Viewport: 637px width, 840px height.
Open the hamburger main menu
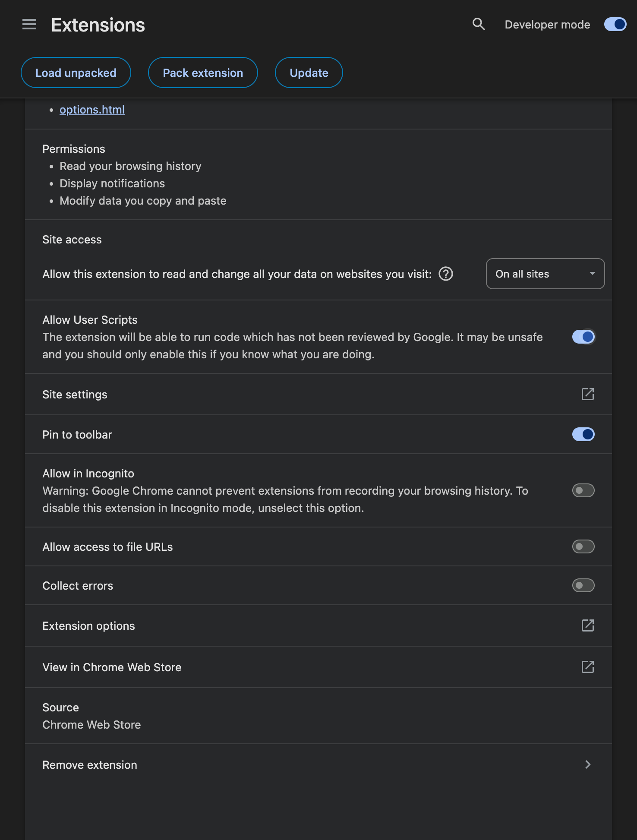(29, 25)
